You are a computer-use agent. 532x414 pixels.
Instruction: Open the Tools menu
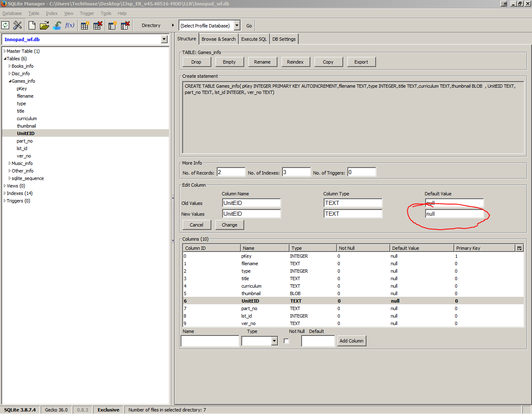click(x=106, y=13)
